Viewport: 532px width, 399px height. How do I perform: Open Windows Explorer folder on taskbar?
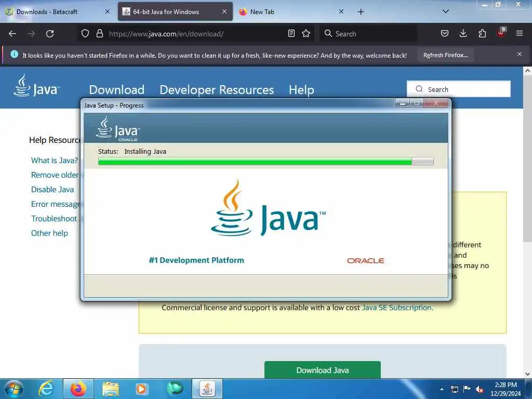point(111,389)
